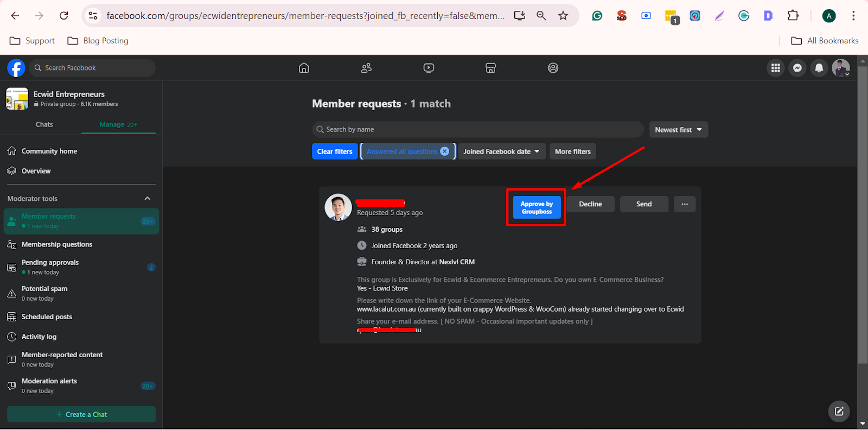The width and height of the screenshot is (868, 430).
Task: Open Pending approvals in sidebar
Action: coord(81,267)
